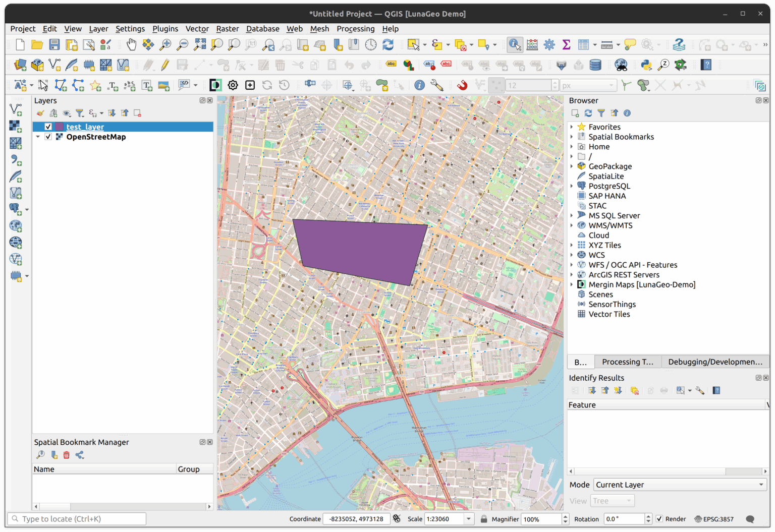Expand the Favorites browser item
Image resolution: width=775 pixels, height=532 pixels.
572,127
